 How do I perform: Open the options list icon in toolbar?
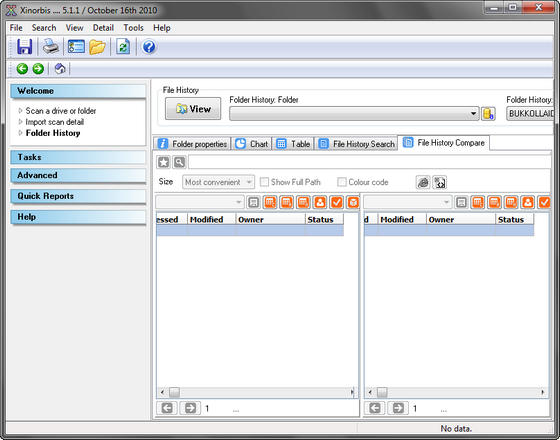tap(76, 47)
